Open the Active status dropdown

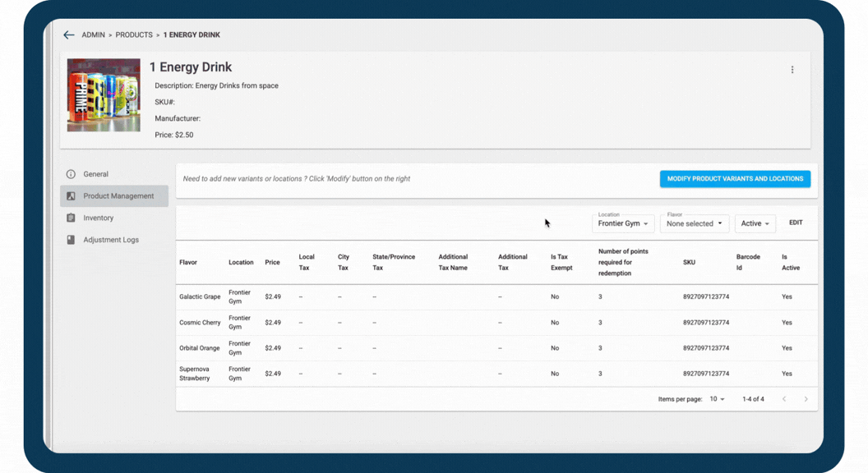[x=755, y=223]
